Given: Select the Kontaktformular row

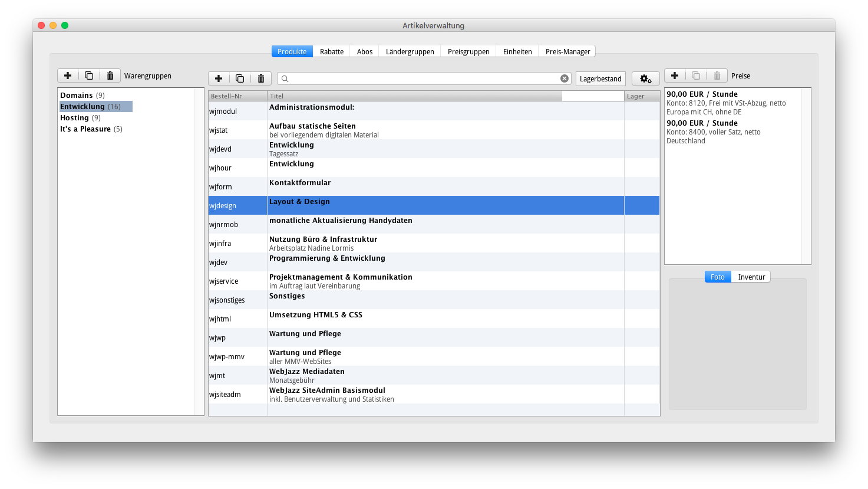Looking at the screenshot, I should point(434,186).
